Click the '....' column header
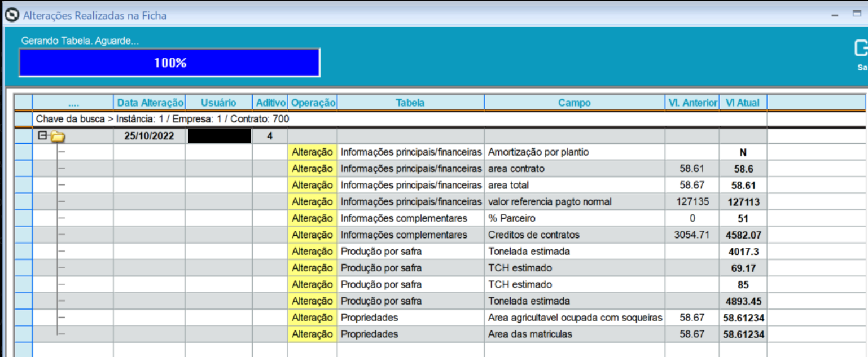868x357 pixels. (x=73, y=103)
